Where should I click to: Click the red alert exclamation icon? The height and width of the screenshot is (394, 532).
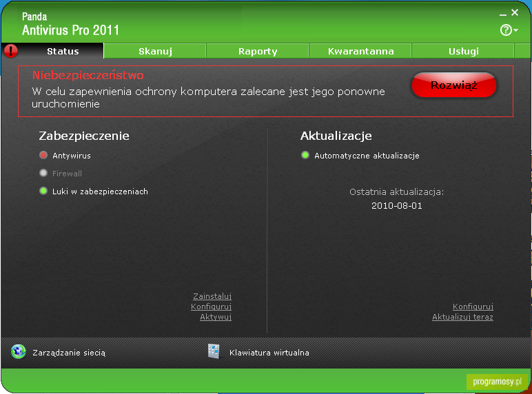pyautogui.click(x=11, y=51)
